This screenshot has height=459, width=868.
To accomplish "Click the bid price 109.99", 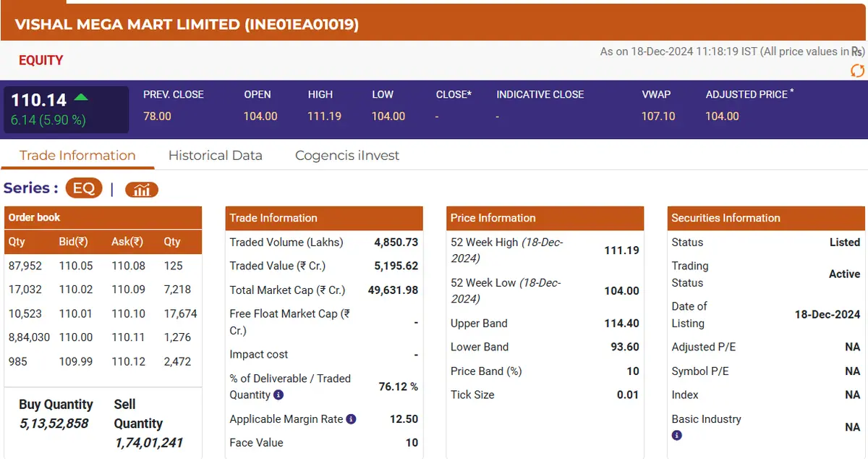I will (x=76, y=361).
